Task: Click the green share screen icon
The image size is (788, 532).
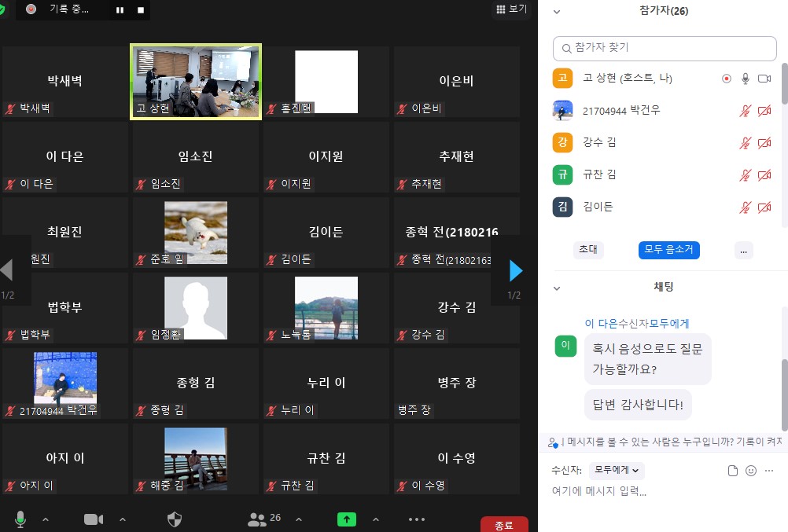Action: tap(346, 519)
